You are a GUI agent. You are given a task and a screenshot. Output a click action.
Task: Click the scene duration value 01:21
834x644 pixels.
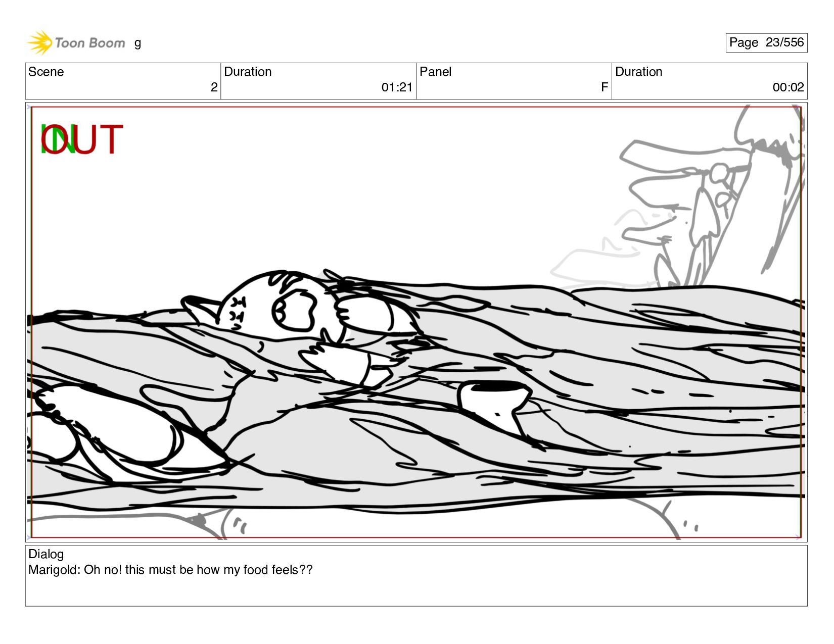tap(397, 87)
